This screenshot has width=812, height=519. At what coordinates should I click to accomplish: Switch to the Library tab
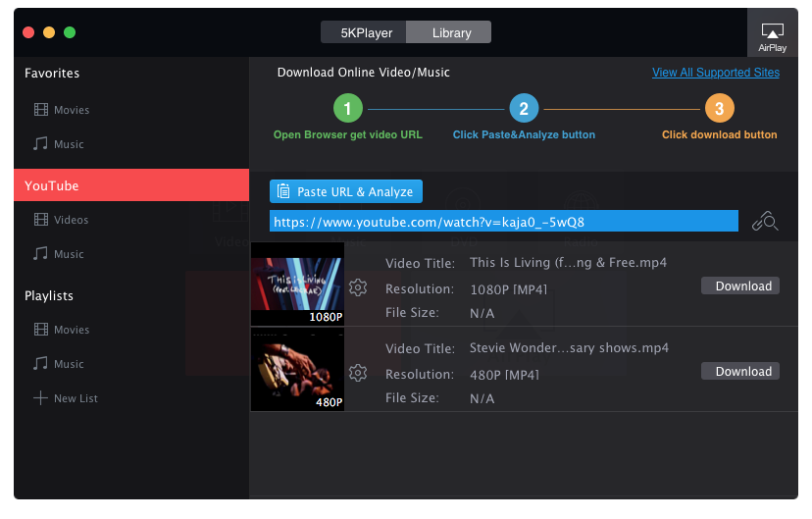pyautogui.click(x=449, y=32)
